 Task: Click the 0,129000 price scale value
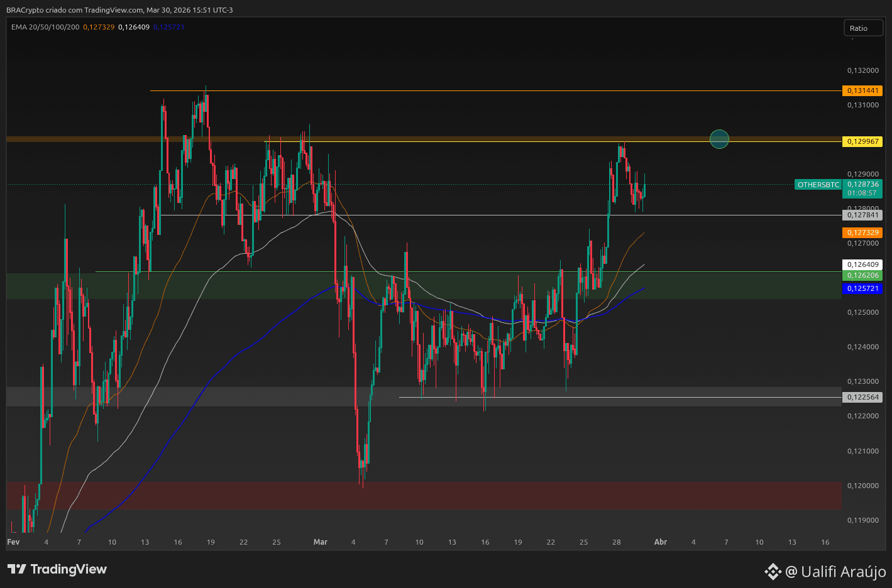click(863, 174)
